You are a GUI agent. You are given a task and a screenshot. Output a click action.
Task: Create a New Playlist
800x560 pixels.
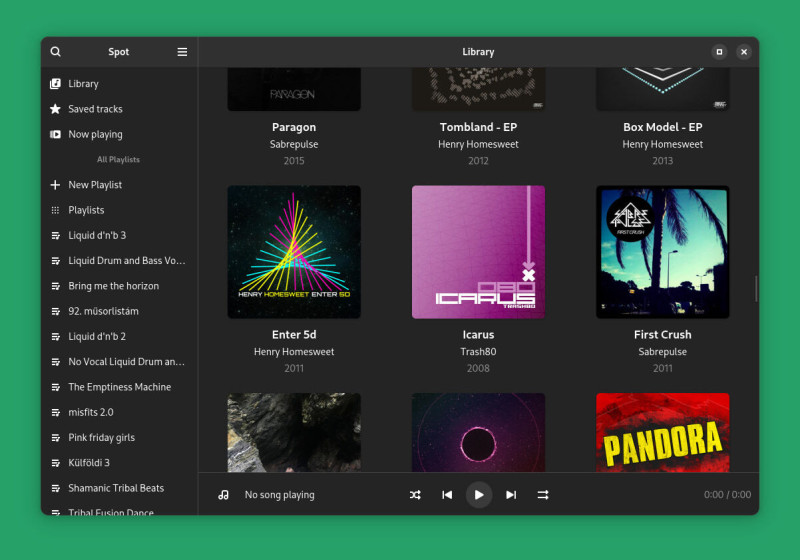click(118, 185)
